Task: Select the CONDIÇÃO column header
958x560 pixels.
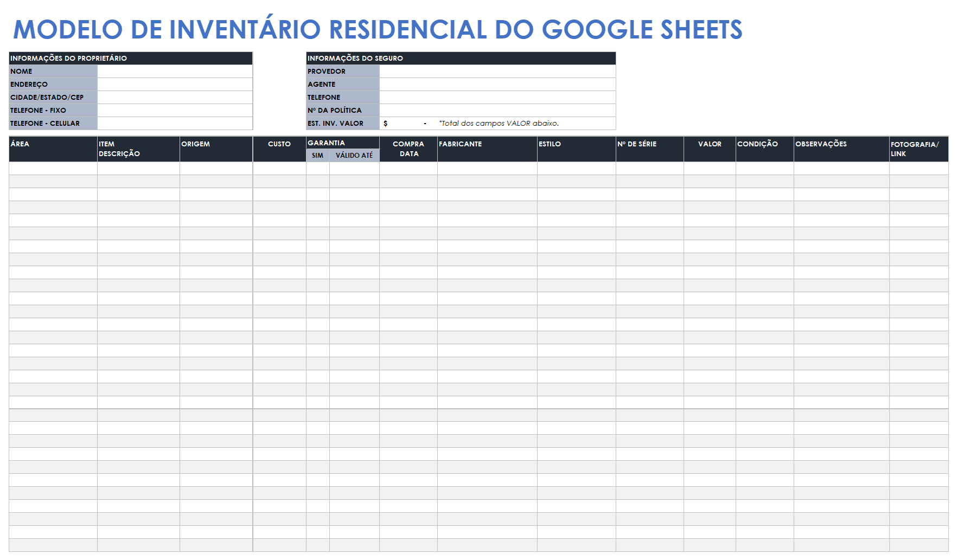Action: point(765,149)
